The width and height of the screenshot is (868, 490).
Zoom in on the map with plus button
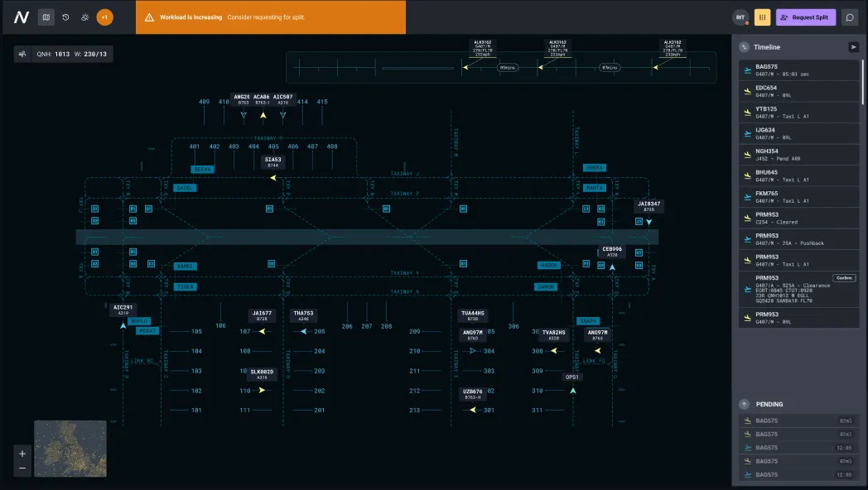(x=22, y=454)
